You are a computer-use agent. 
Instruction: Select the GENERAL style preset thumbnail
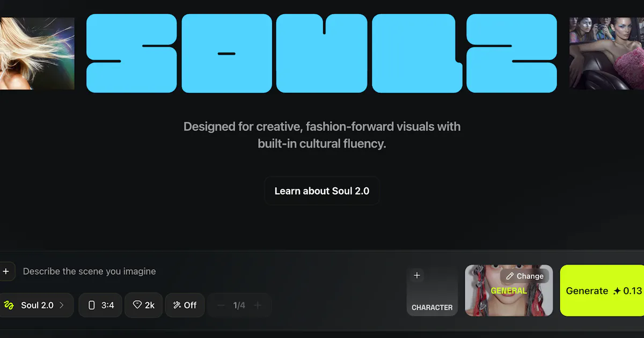(x=509, y=290)
